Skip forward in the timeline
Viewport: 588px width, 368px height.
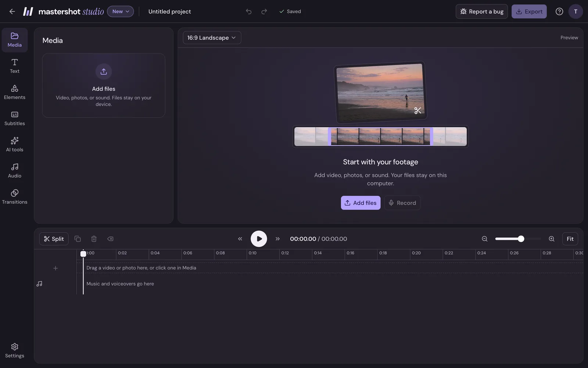point(277,239)
